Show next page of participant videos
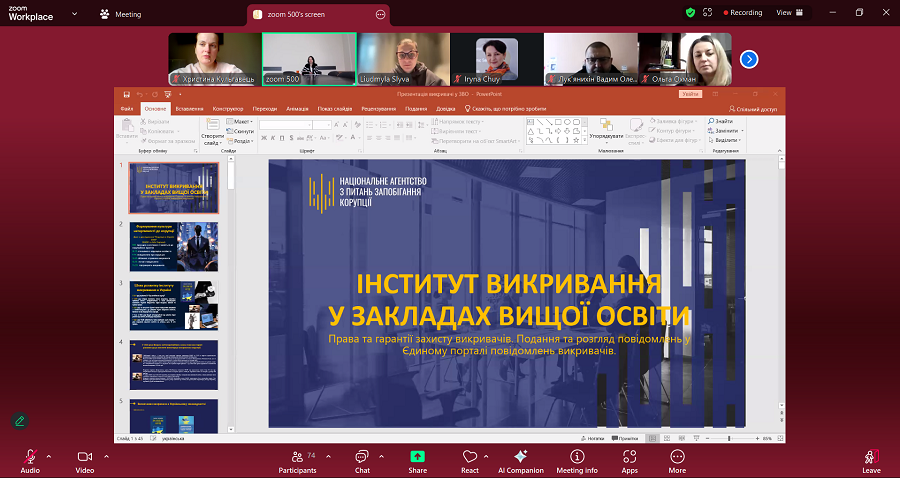 pos(749,59)
